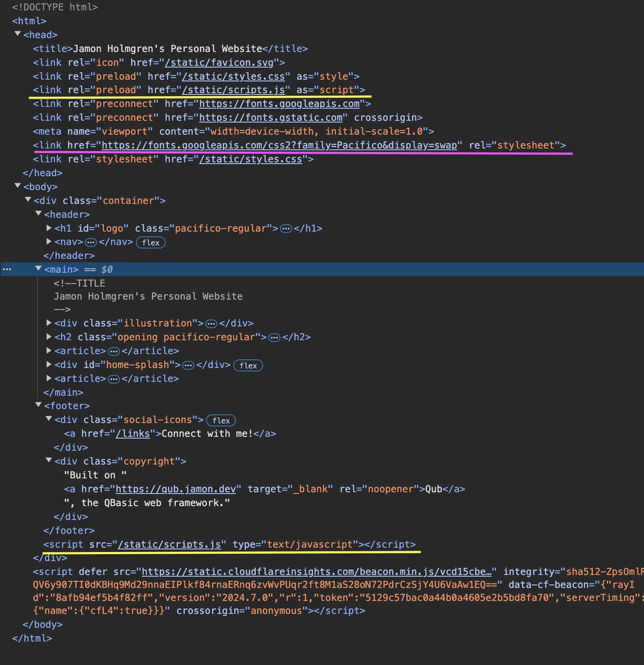
Task: Open the https://fonts.googleapis.com preconnect link
Action: click(x=279, y=104)
